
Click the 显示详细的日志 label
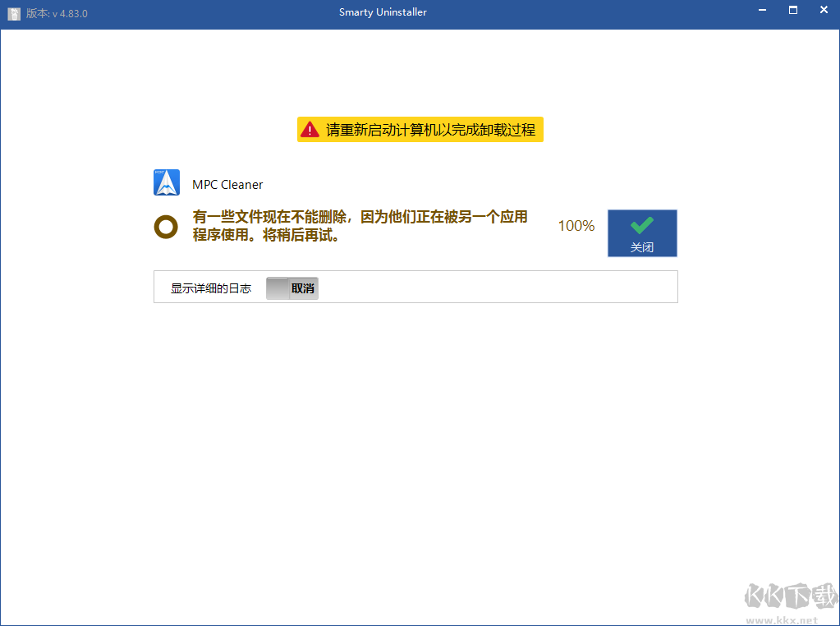pos(210,288)
